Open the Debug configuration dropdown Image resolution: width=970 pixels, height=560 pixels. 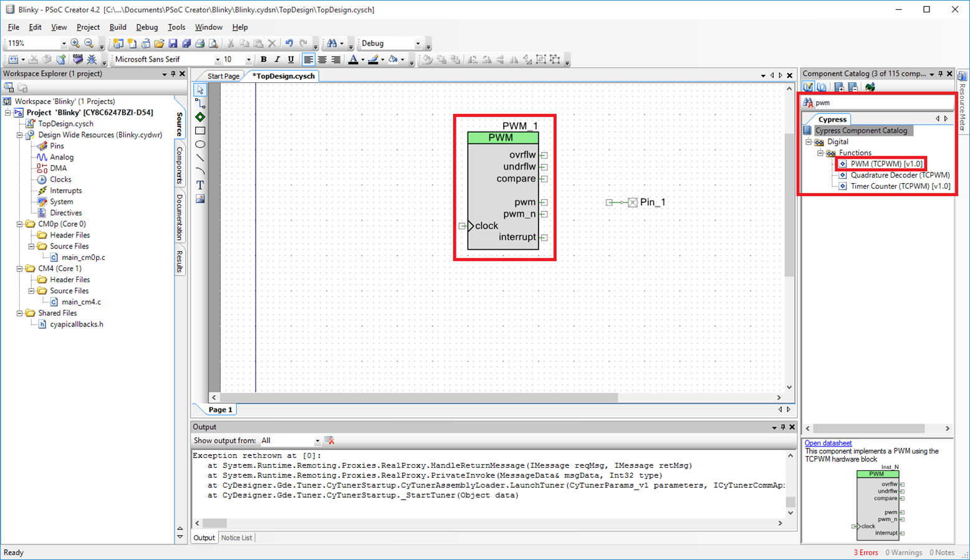tap(418, 44)
